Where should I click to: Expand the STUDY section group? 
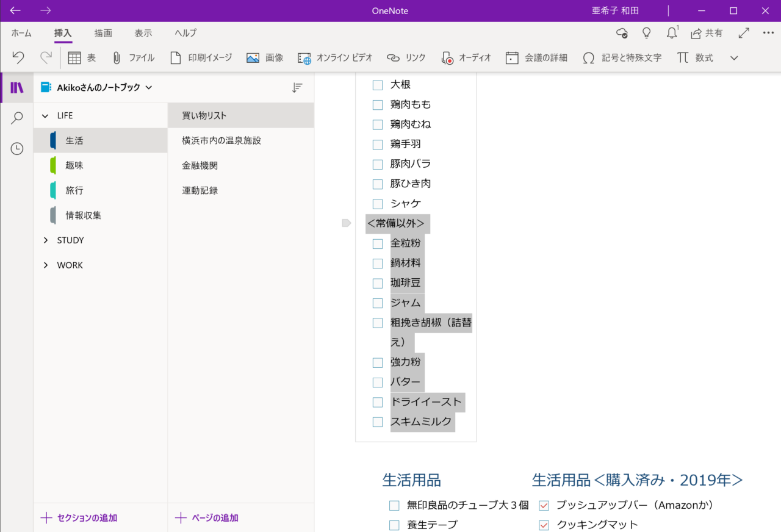tap(46, 240)
